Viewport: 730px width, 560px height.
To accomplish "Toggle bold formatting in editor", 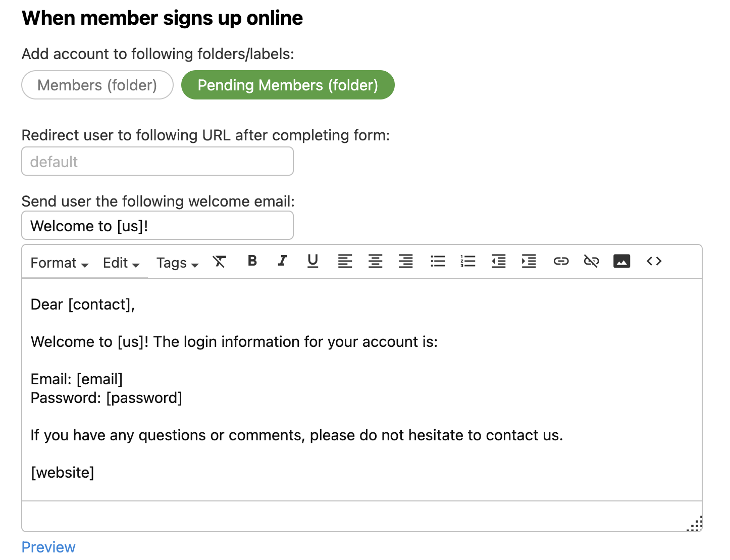I will pyautogui.click(x=252, y=261).
